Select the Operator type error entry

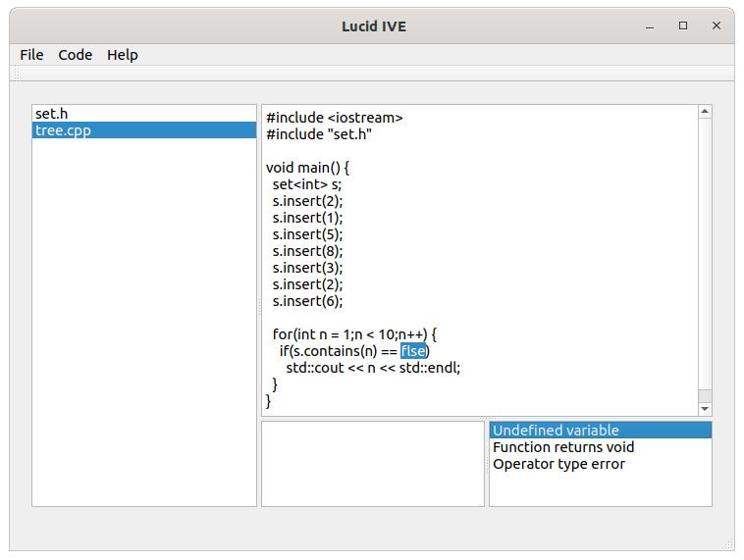click(x=601, y=464)
